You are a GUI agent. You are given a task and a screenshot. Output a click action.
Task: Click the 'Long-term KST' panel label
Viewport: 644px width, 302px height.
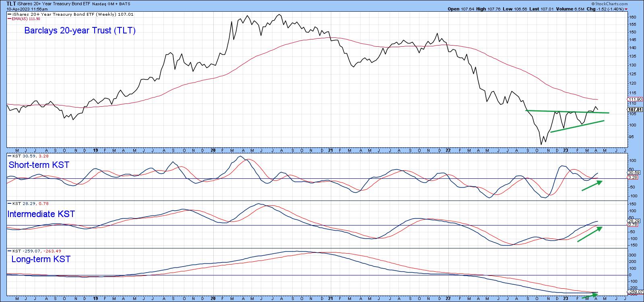[41, 259]
